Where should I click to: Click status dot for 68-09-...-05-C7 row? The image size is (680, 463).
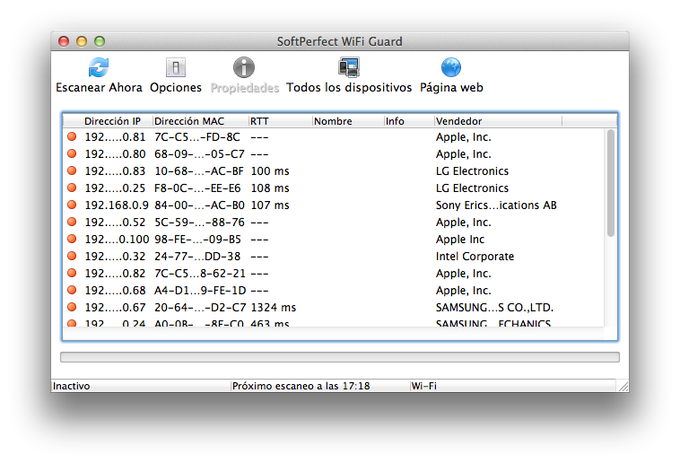point(72,153)
